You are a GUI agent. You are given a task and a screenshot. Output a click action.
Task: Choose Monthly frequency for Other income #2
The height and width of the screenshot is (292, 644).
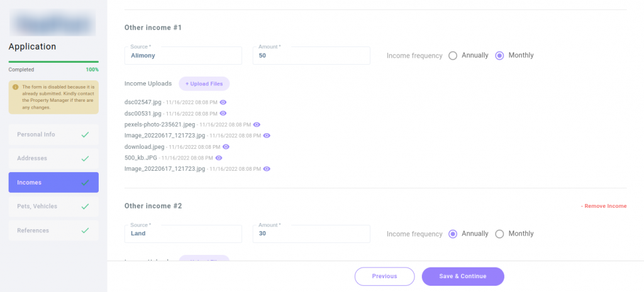499,234
